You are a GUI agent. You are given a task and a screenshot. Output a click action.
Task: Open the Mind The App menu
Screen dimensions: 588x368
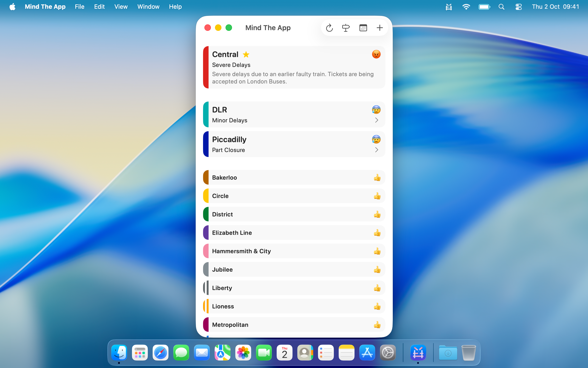pyautogui.click(x=45, y=7)
